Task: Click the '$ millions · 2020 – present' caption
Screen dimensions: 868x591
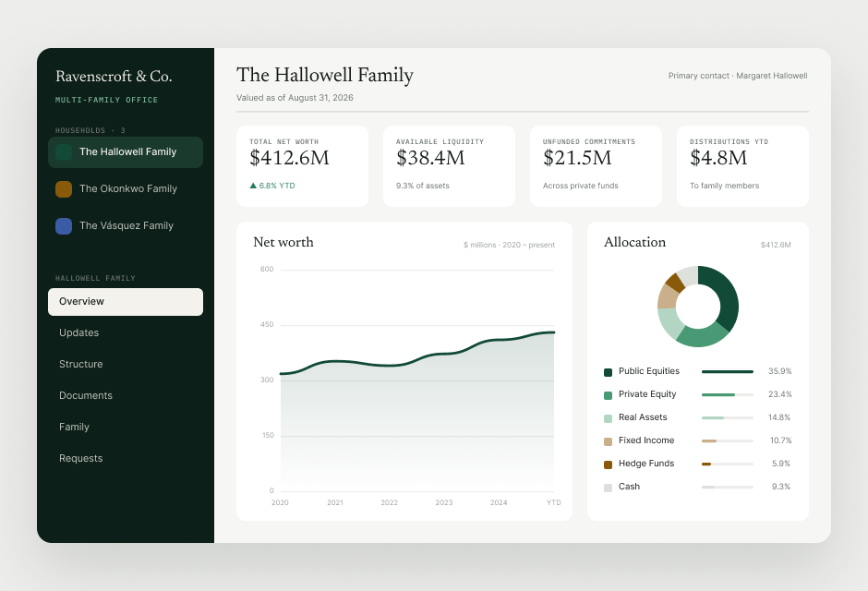Action: pyautogui.click(x=510, y=245)
